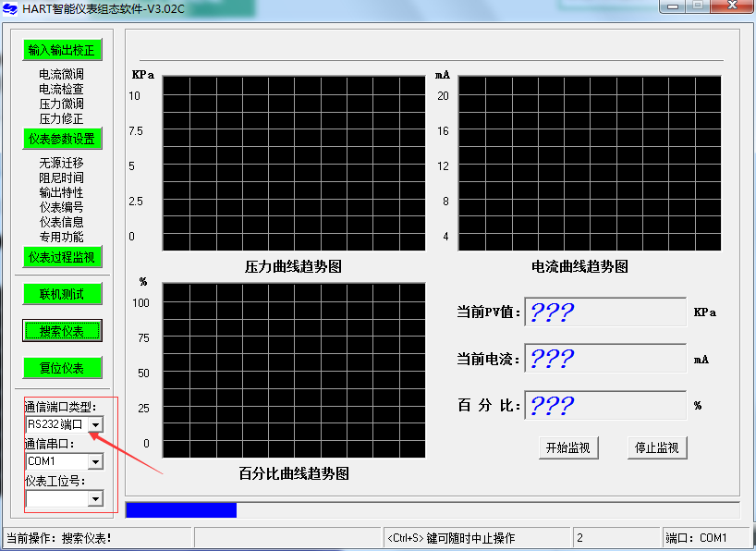
Task: Click the blue search progress bar
Action: click(181, 510)
